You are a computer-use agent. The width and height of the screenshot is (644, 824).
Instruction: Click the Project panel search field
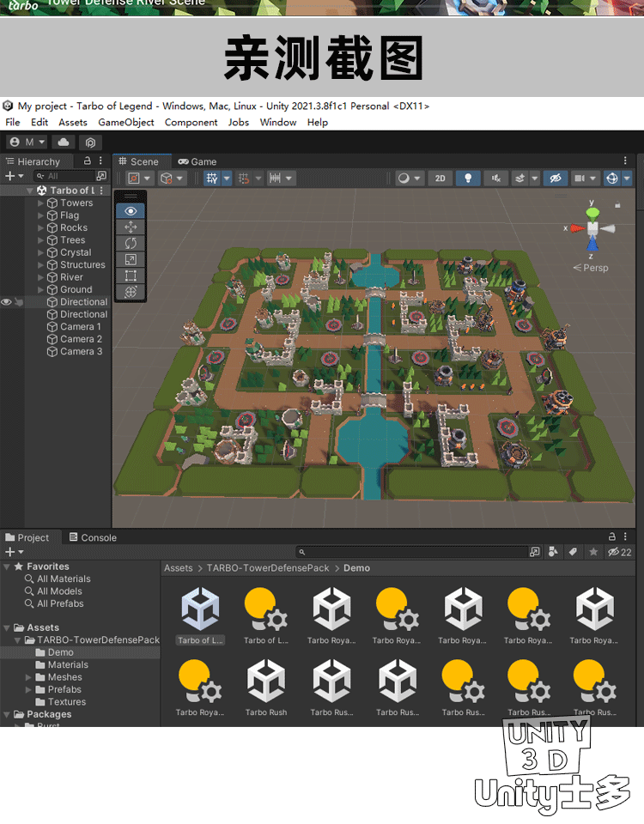(x=410, y=552)
